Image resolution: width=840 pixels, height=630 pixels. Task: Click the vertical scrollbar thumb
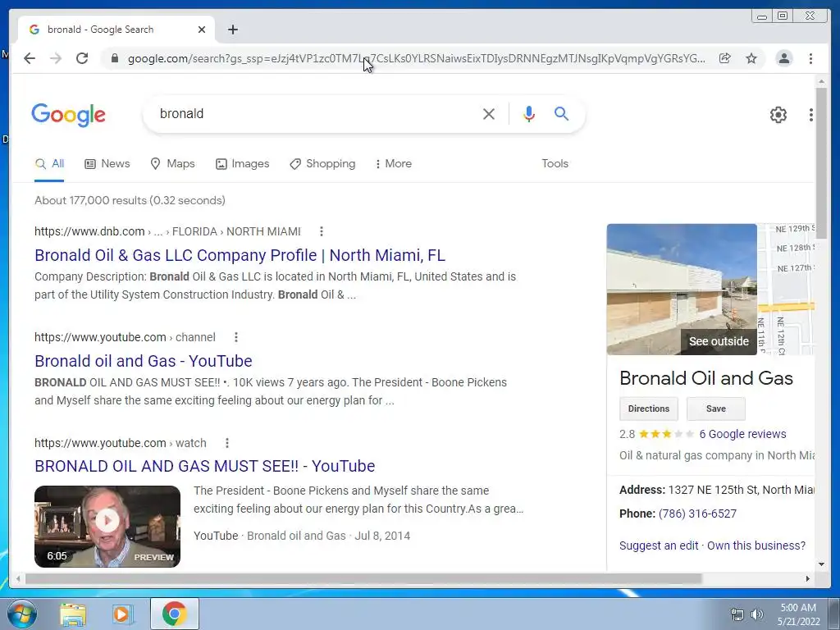click(821, 162)
